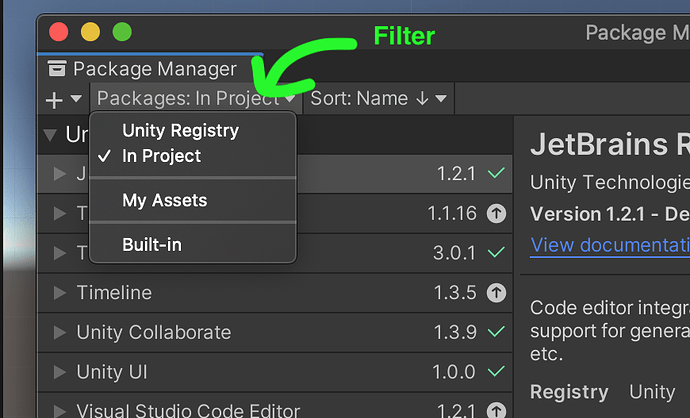Expand the Unity Collaborate package entry
This screenshot has width=690, height=418.
60,333
